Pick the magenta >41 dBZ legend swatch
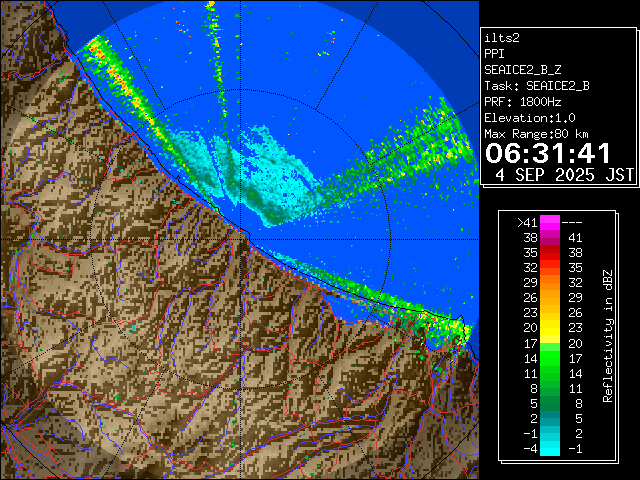The image size is (640, 480). point(550,222)
